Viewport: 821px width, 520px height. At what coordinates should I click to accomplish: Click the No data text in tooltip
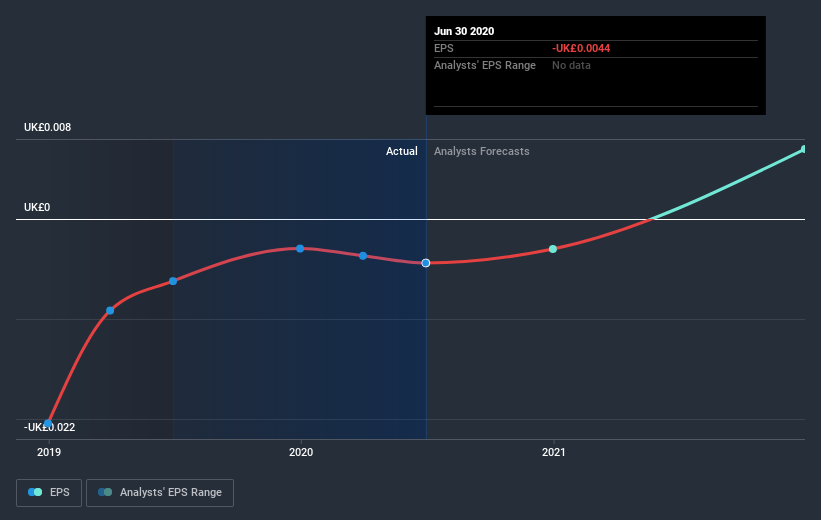pos(571,65)
